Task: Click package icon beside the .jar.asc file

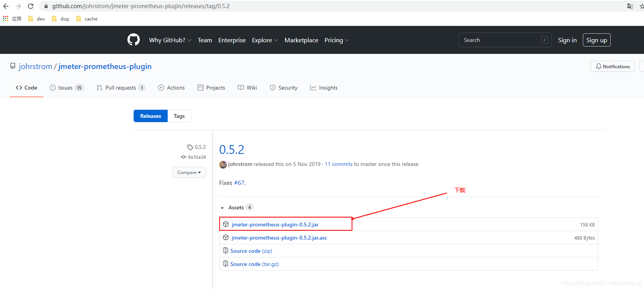Action: pyautogui.click(x=226, y=237)
